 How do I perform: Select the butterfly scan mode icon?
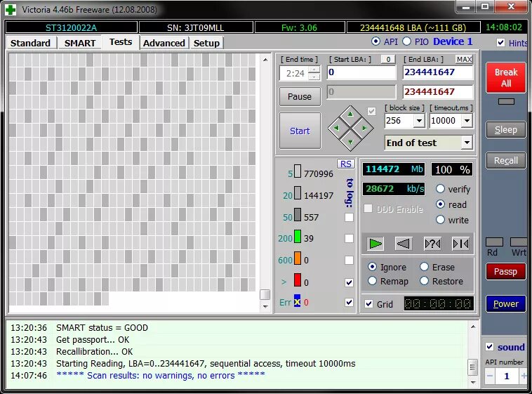pyautogui.click(x=460, y=244)
